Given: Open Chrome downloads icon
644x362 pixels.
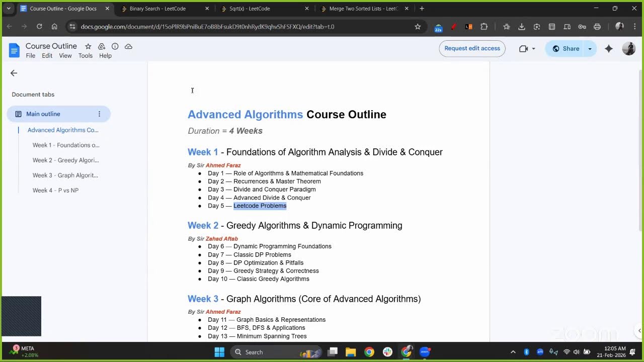Looking at the screenshot, I should [x=522, y=27].
